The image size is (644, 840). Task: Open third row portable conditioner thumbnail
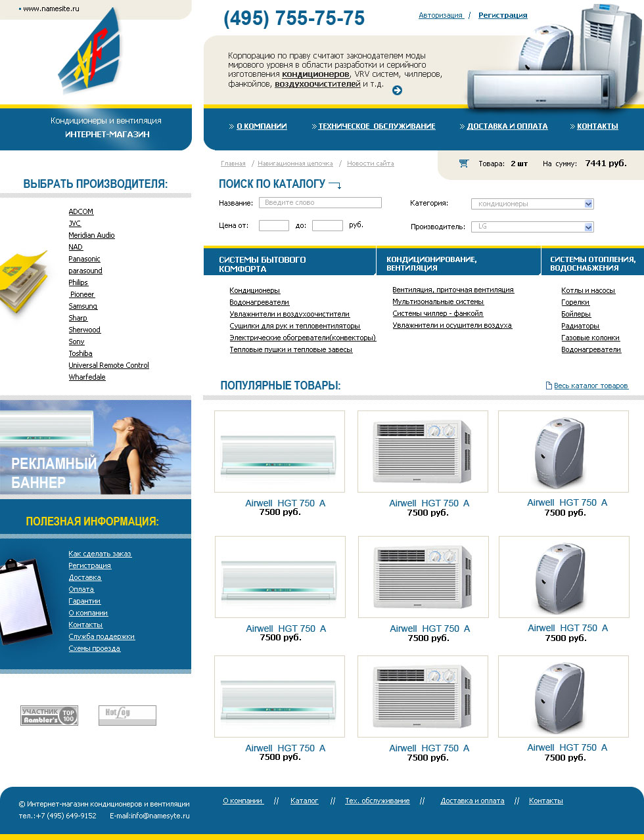(563, 696)
